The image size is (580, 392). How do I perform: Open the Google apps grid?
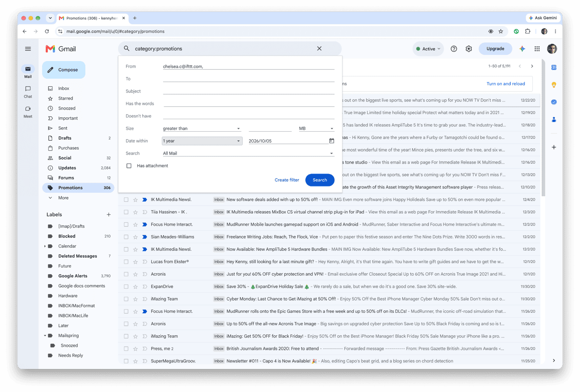[537, 49]
